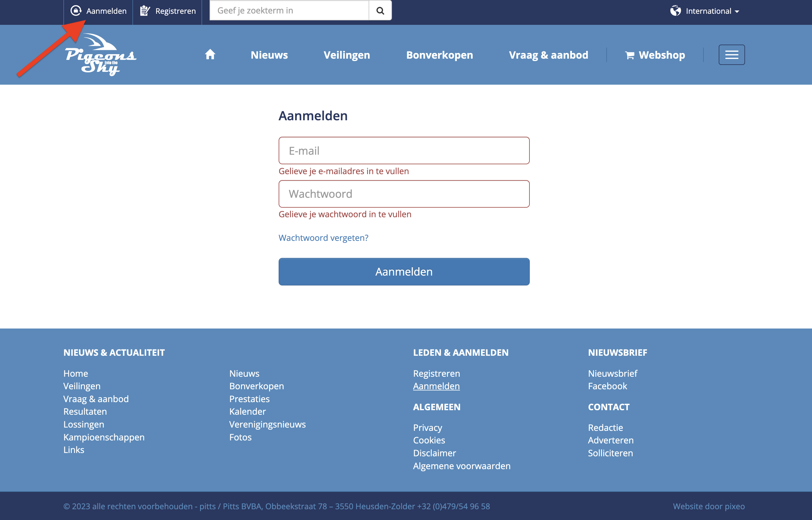Click the Aanmelden lock icon in top bar

tap(76, 11)
